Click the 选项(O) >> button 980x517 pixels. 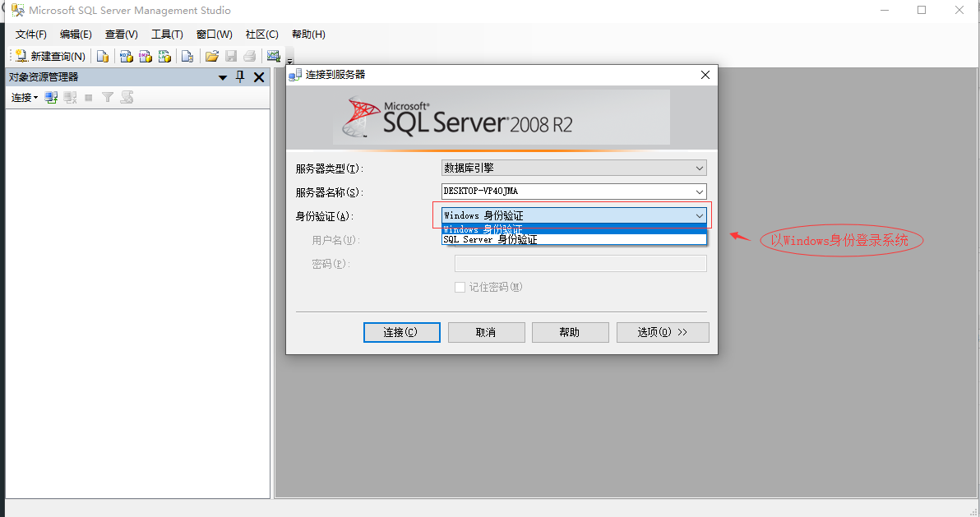(663, 333)
